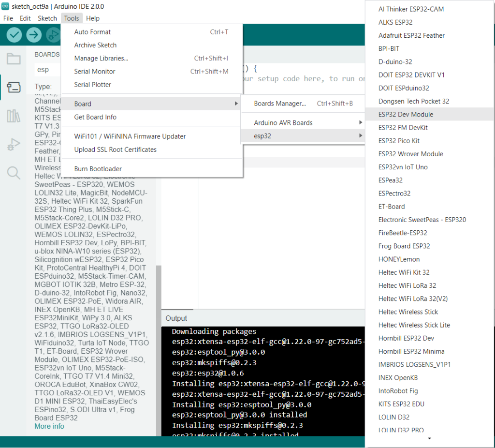The image size is (495, 448).
Task: Select Get Board Info
Action: point(152,117)
